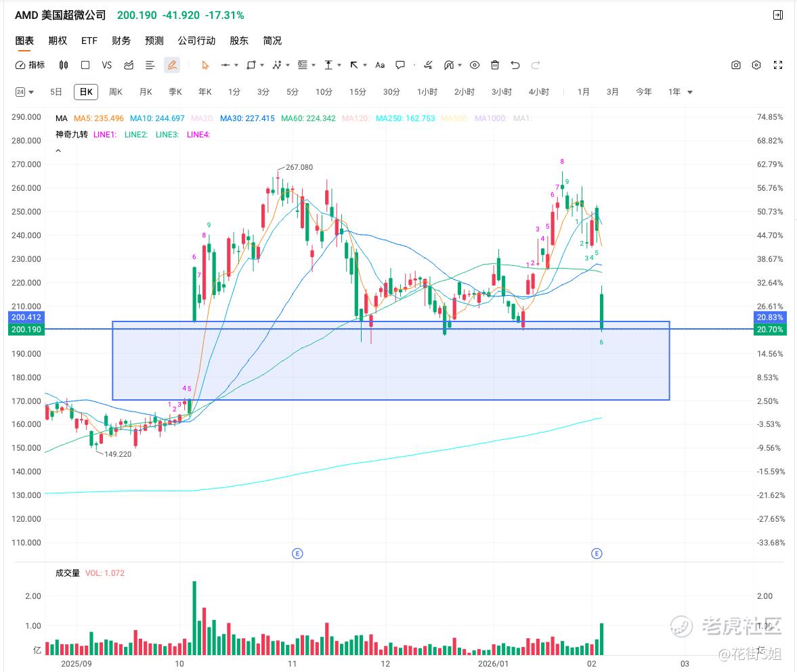The image size is (797, 672).
Task: Click the November earnings E marker
Action: pyautogui.click(x=297, y=554)
